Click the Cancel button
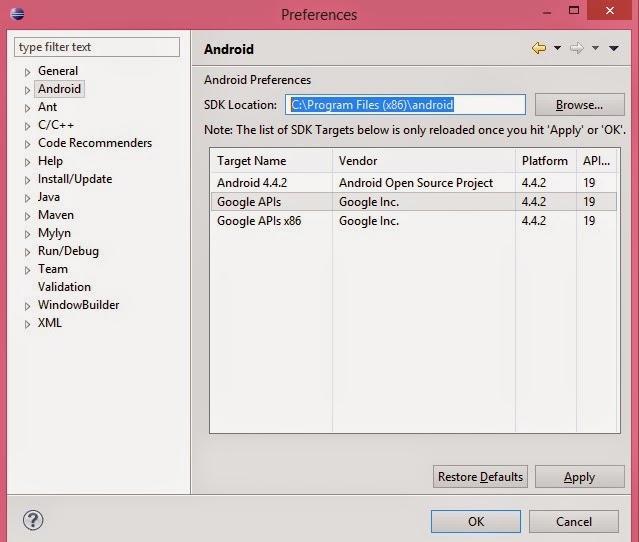639x542 pixels. click(x=574, y=521)
